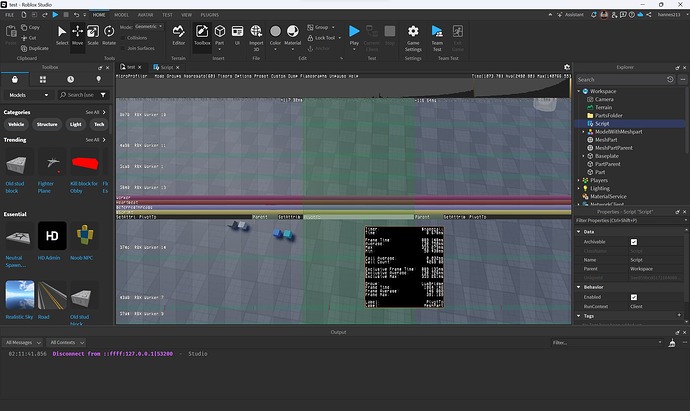Viewport: 690px width, 411px height.
Task: Open the All Contexts filter dropdown
Action: [x=66, y=342]
